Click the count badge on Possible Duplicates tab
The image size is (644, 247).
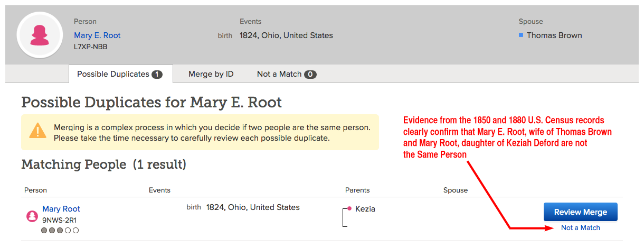pyautogui.click(x=157, y=74)
